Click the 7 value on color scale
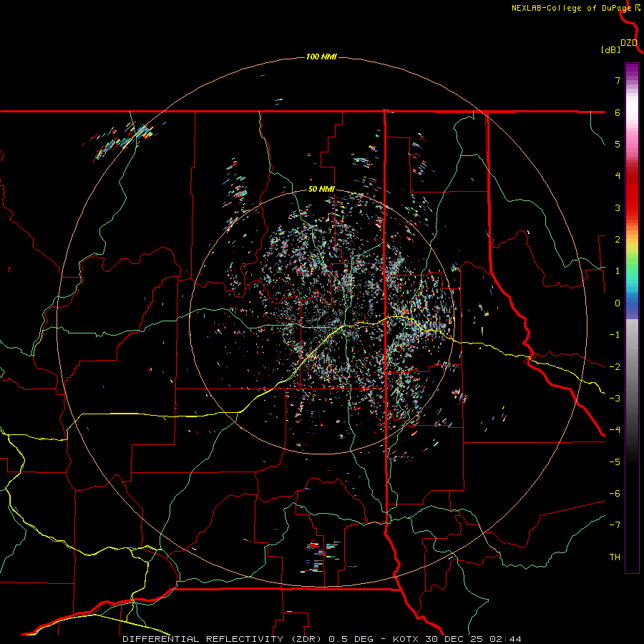Image resolution: width=644 pixels, height=644 pixels. coord(618,80)
